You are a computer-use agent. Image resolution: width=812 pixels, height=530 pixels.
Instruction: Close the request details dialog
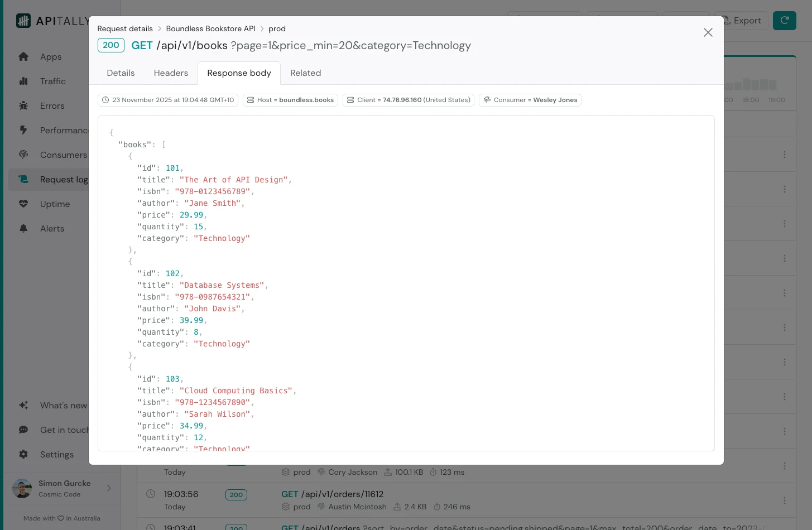[708, 32]
